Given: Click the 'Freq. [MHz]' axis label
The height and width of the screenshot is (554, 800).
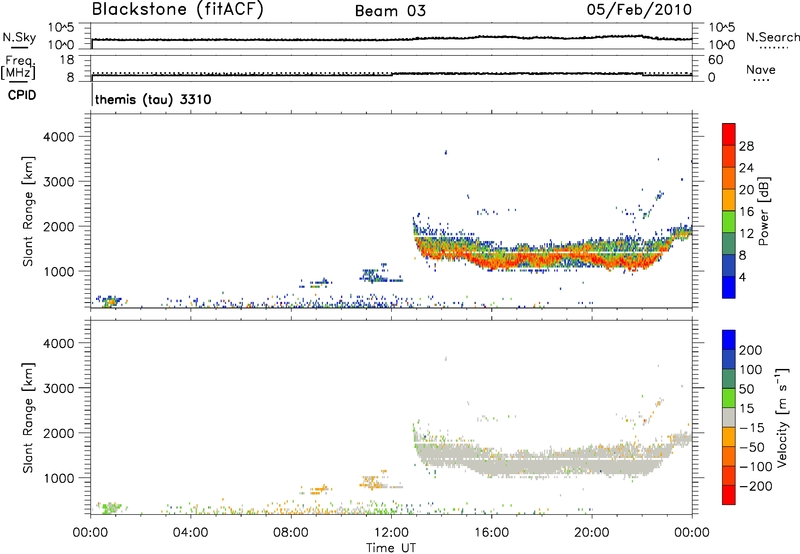Looking at the screenshot, I should point(18,67).
